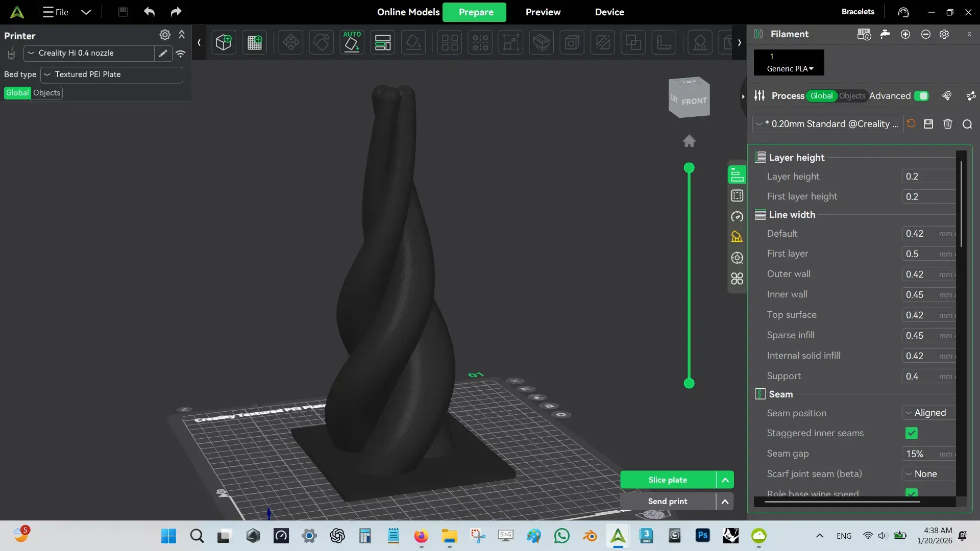Add a filament with plus icon

[905, 34]
